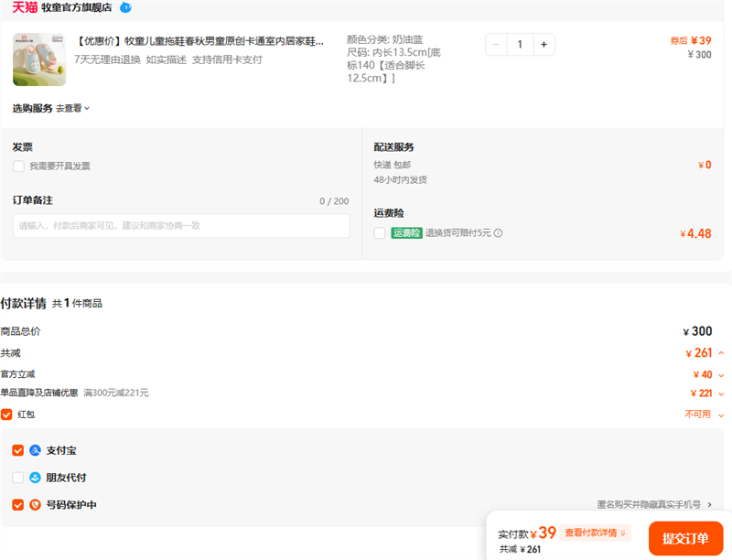
Task: Click 提交订单 to submit the order
Action: tap(685, 538)
